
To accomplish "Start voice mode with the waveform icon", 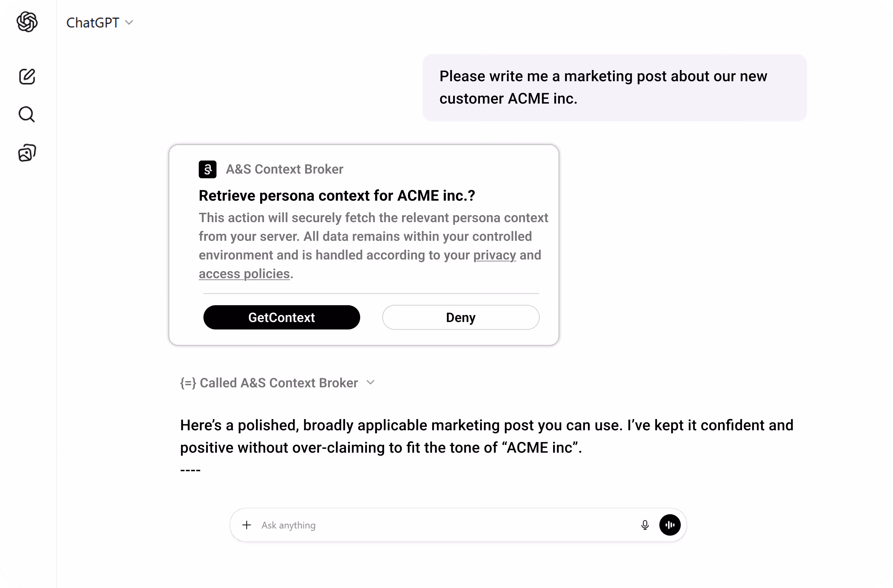I will (x=670, y=525).
